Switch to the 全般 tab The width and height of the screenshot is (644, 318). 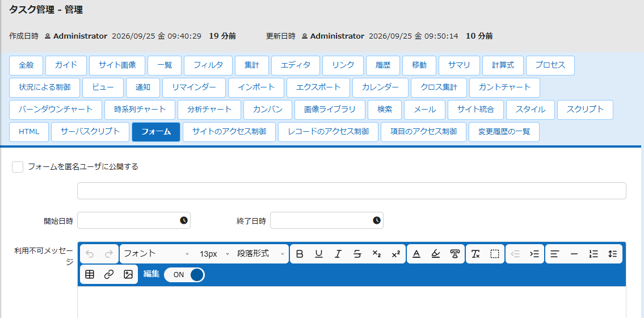tap(26, 65)
